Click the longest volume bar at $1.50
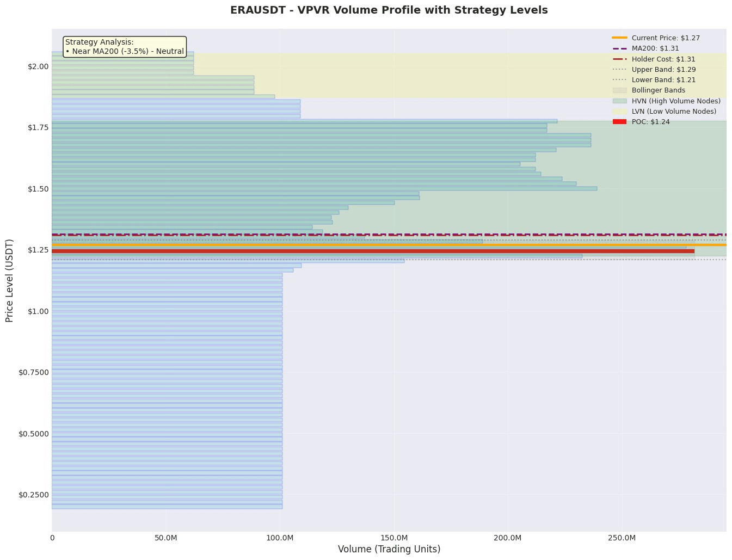 (324, 189)
